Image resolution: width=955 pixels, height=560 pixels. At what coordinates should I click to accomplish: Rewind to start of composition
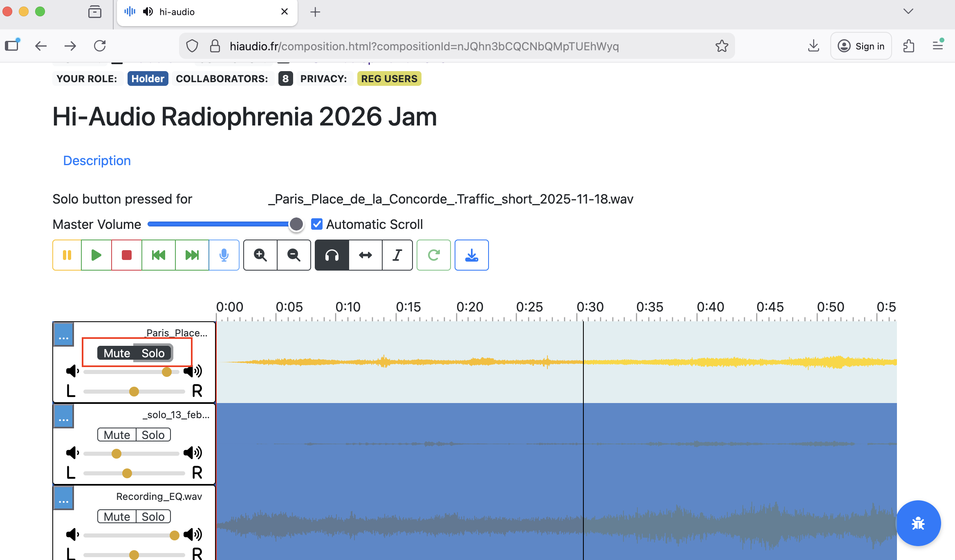(159, 255)
